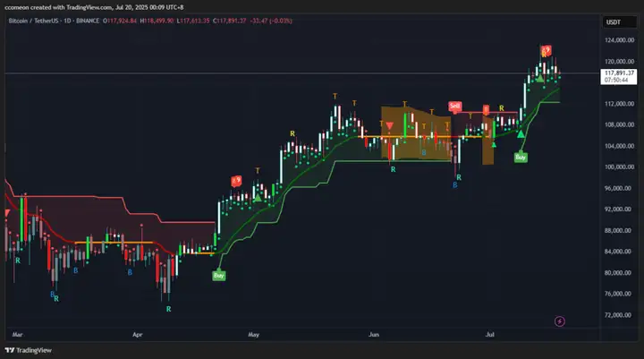Click the purple lightning bolt icon
This screenshot has height=359, width=644.
click(559, 321)
